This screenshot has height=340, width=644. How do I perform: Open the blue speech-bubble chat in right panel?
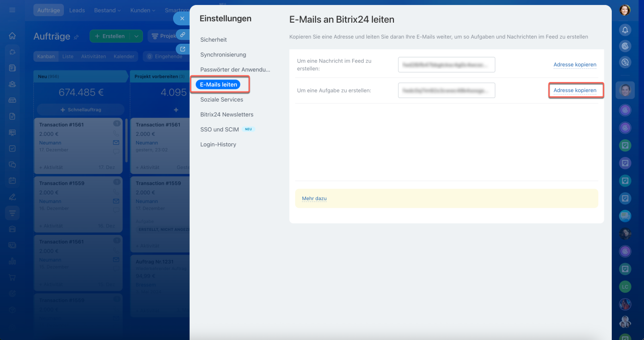point(625,216)
